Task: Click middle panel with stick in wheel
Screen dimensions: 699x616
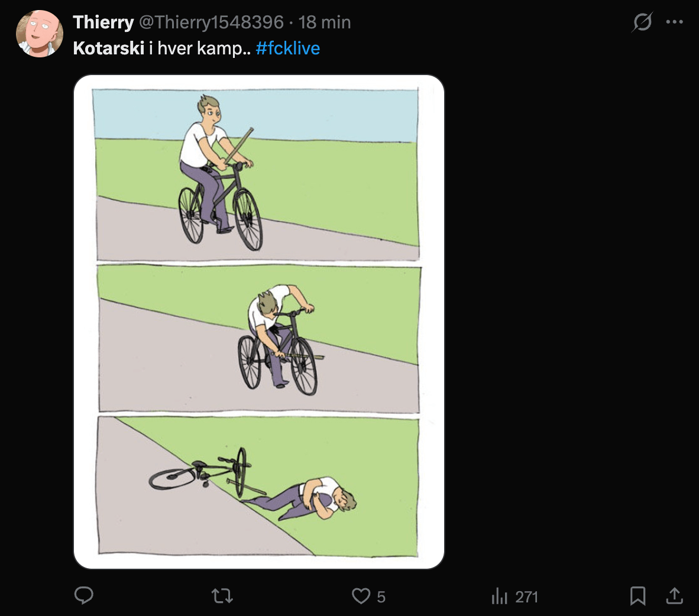Action: point(259,339)
